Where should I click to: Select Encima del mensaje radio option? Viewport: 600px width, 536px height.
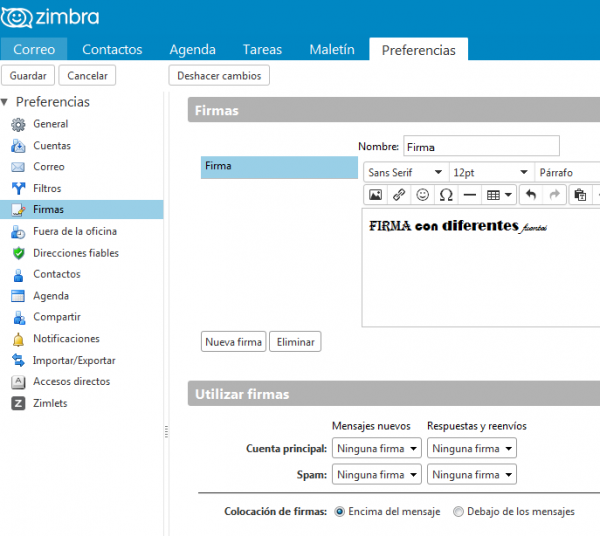point(339,512)
